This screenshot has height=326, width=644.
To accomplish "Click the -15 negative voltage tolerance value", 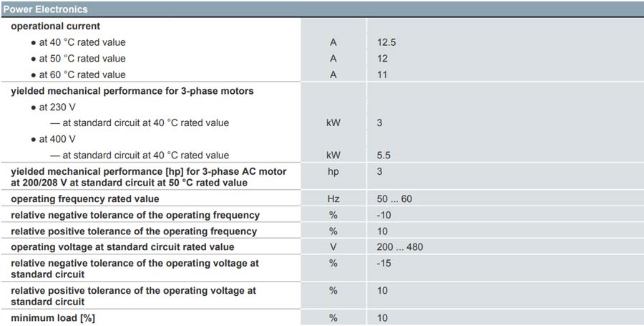I will 384,263.
